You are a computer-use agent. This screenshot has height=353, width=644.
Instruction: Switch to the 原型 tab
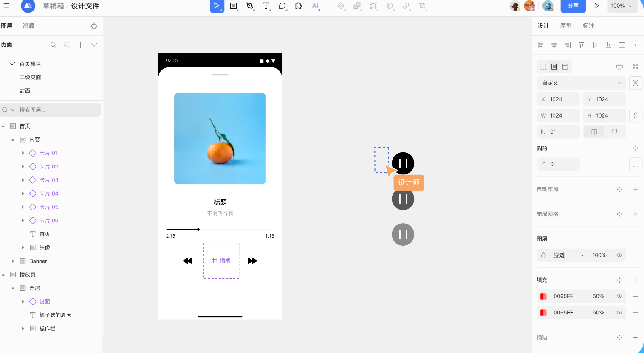tap(566, 26)
